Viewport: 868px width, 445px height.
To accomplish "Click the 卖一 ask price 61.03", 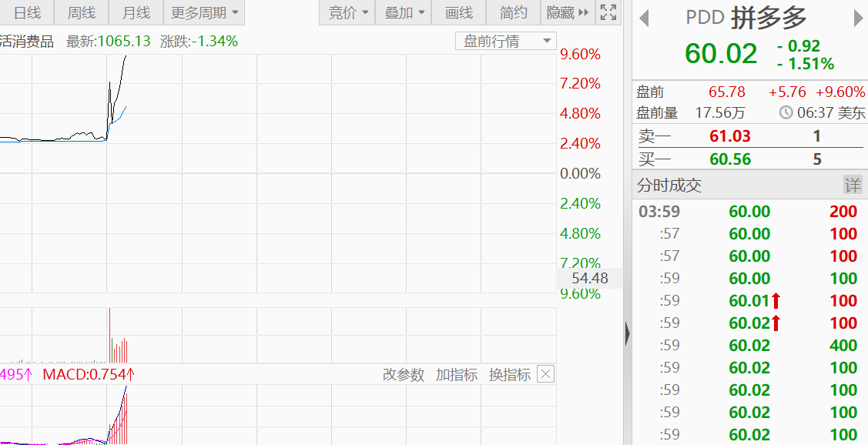I will point(730,136).
